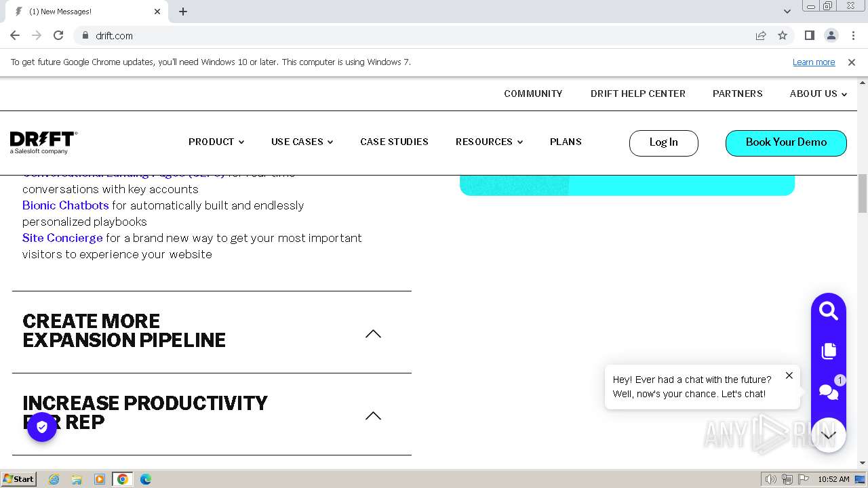This screenshot has width=868, height=488.
Task: Open the Partners link
Action: 737,94
